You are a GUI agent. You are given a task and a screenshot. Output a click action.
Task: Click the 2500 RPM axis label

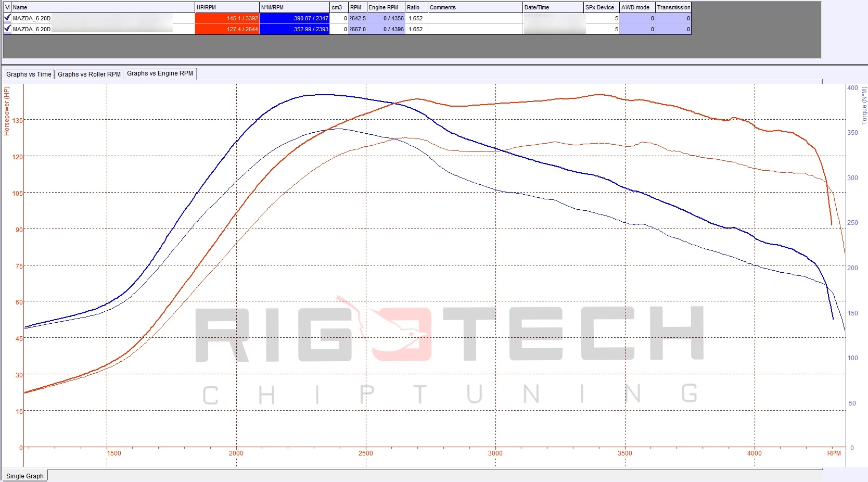tap(366, 453)
